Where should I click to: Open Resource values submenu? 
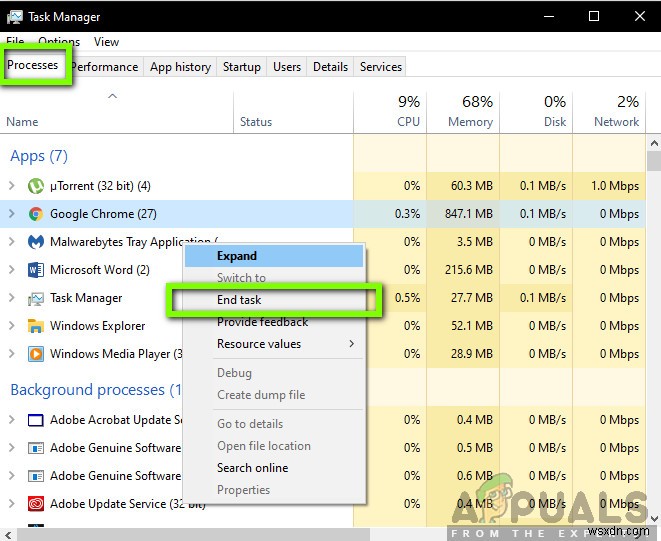(x=274, y=344)
